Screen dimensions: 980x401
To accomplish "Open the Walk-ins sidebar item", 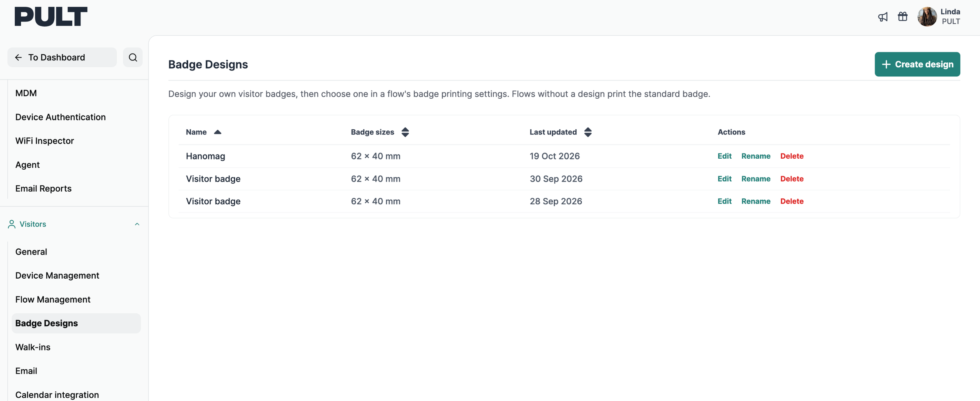I will [x=33, y=347].
